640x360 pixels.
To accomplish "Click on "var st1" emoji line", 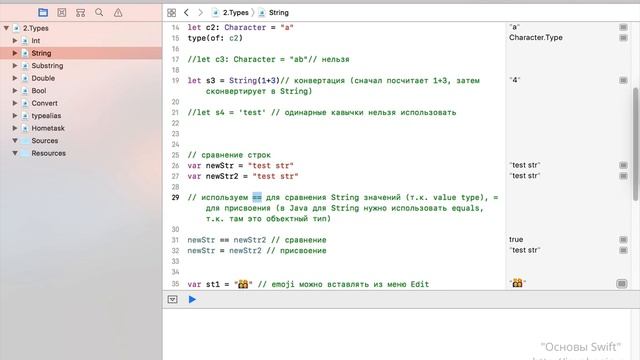I will pyautogui.click(x=308, y=284).
